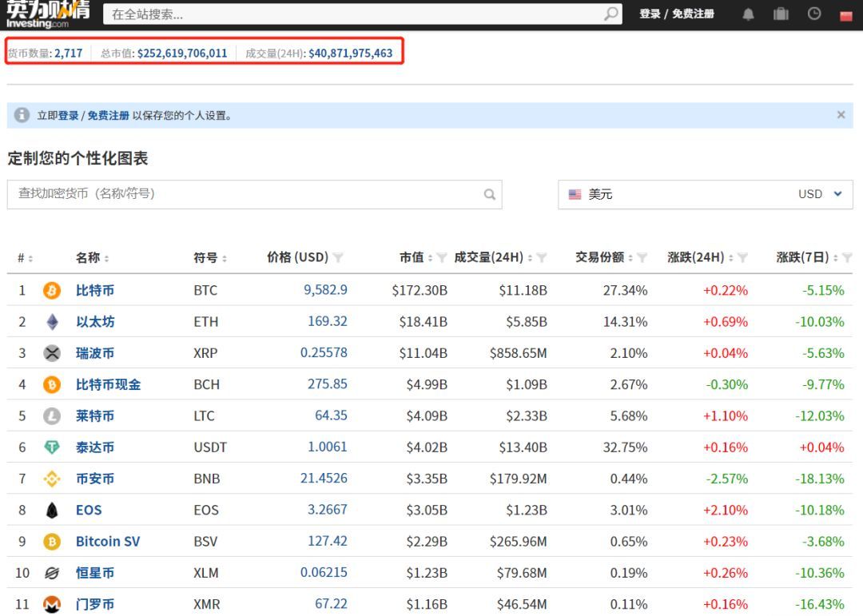Click the Monero XMR coin icon
863x616 pixels.
tap(52, 604)
